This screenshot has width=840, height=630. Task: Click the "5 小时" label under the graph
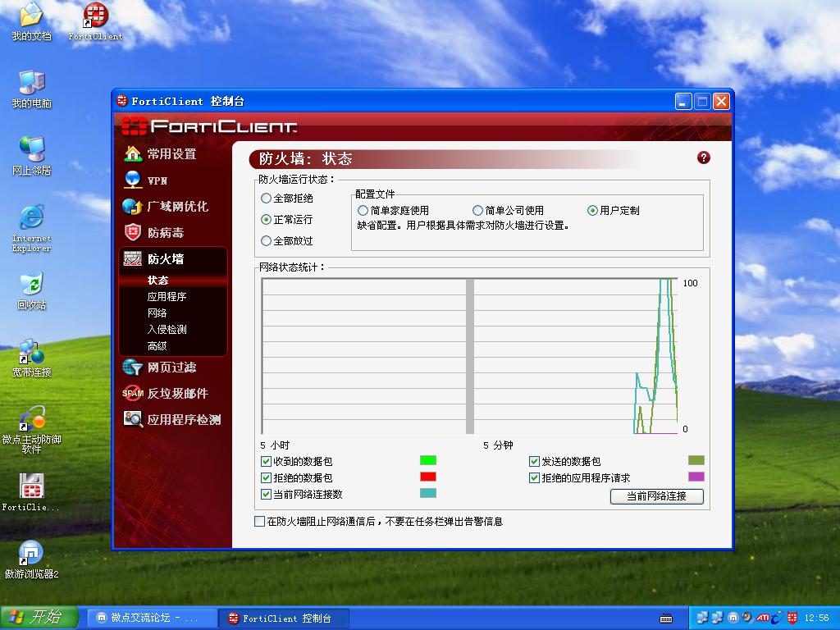[x=275, y=445]
